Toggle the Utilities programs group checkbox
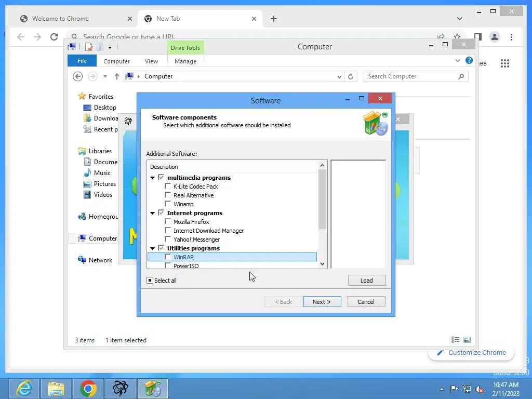Image resolution: width=532 pixels, height=399 pixels. tap(161, 248)
